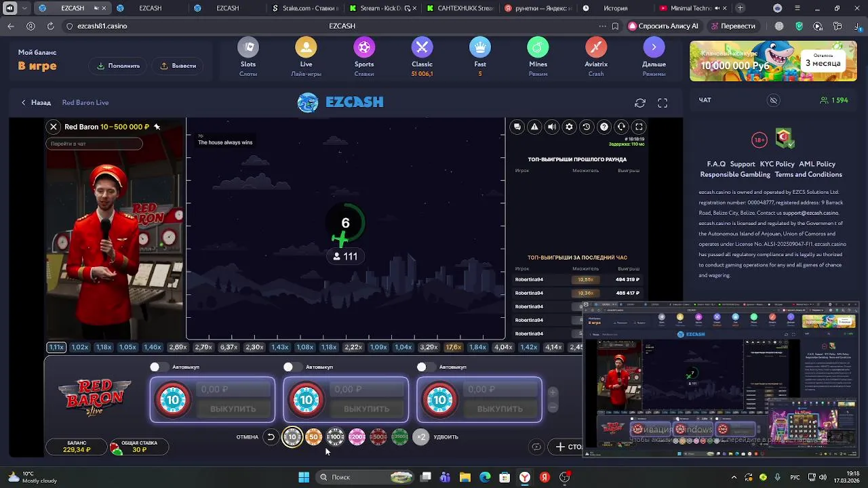Place chip on the second bet spot
Screen dimensions: 868x488
(x=307, y=400)
